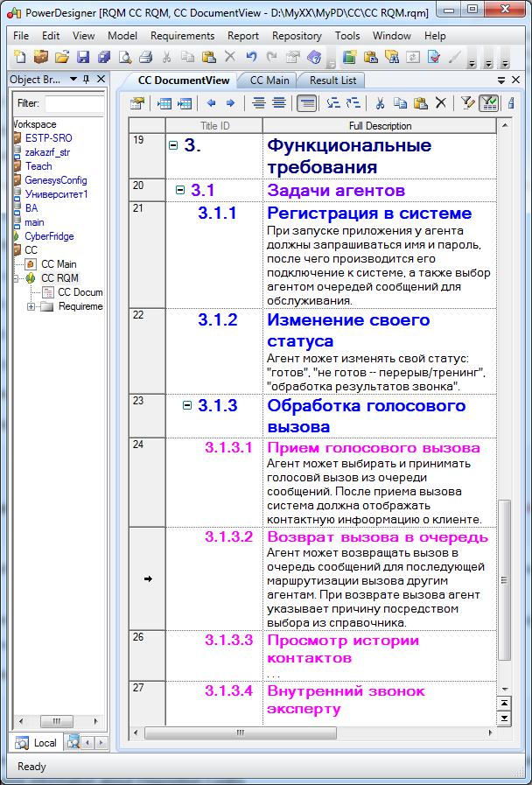Expand the Requirements folder in browser tree

tap(31, 306)
